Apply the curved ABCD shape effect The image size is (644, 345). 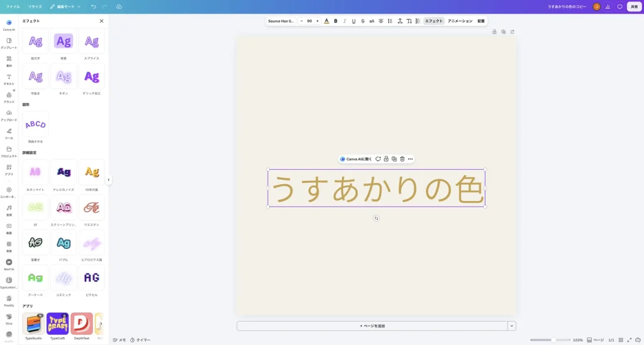coord(35,124)
